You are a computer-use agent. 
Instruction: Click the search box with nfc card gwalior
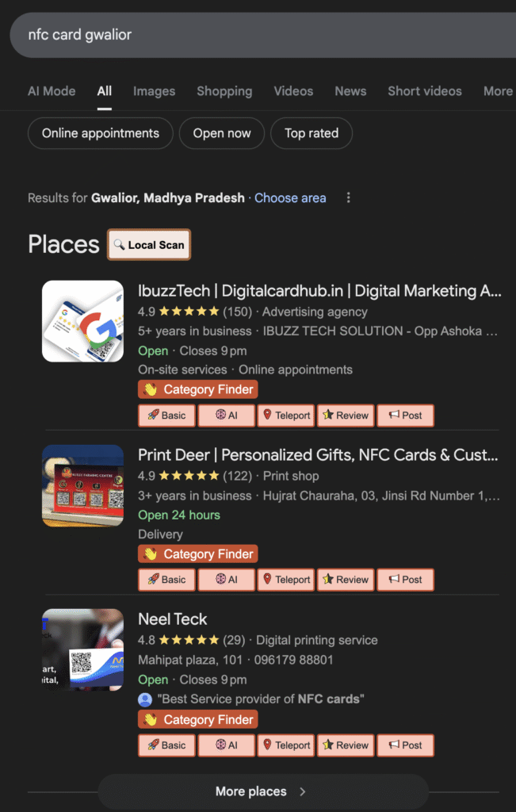pyautogui.click(x=238, y=35)
